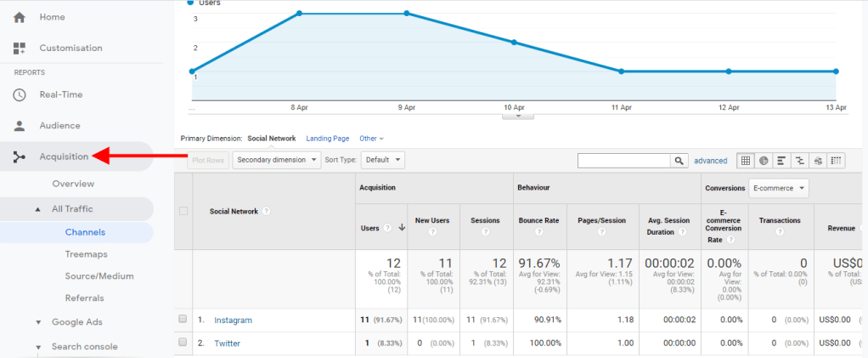Open Source/Medium report in sidebar
The image size is (868, 358).
[x=99, y=276]
